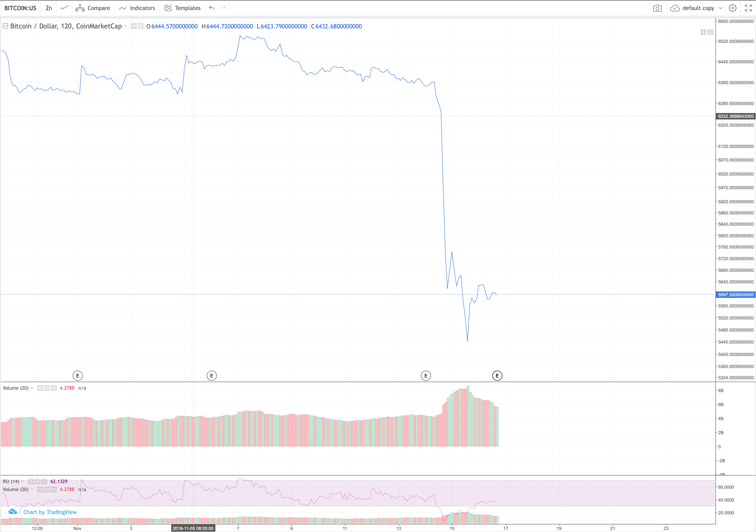Open the indicator Templates menu

[x=182, y=8]
